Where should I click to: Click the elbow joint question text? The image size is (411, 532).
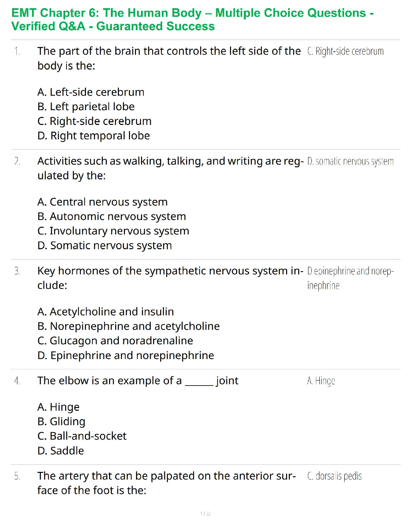(138, 381)
